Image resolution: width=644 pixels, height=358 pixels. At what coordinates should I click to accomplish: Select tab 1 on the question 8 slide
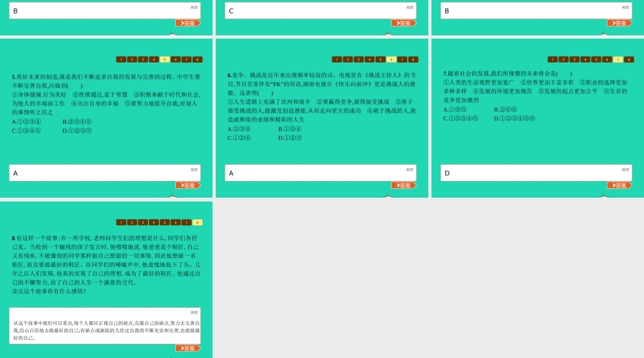[121, 223]
